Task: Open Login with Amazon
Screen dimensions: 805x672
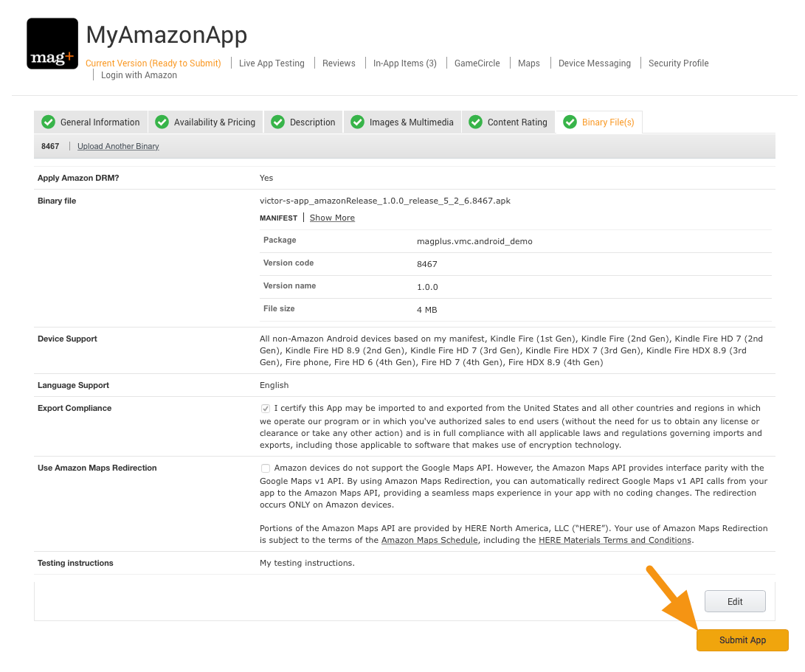Action: (x=139, y=75)
